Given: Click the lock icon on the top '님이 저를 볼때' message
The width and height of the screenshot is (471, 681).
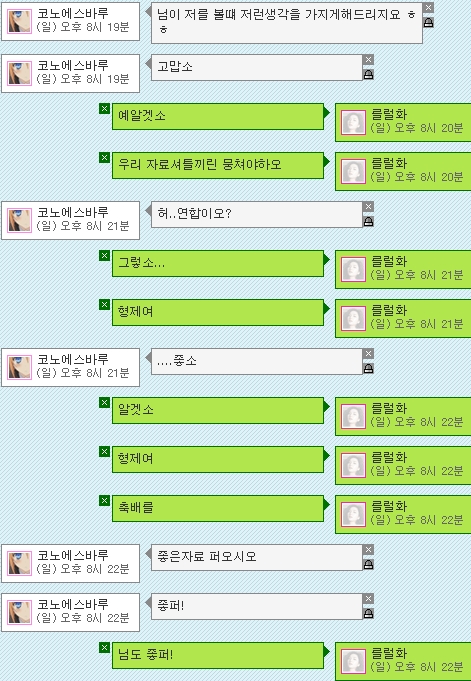Looking at the screenshot, I should tap(428, 23).
